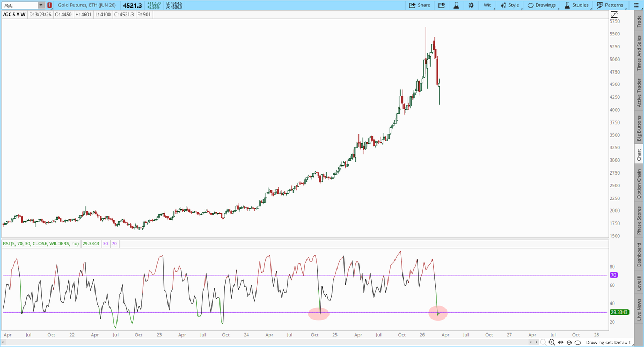Open the Studies dropdown
This screenshot has width=644, height=347.
[x=577, y=5]
